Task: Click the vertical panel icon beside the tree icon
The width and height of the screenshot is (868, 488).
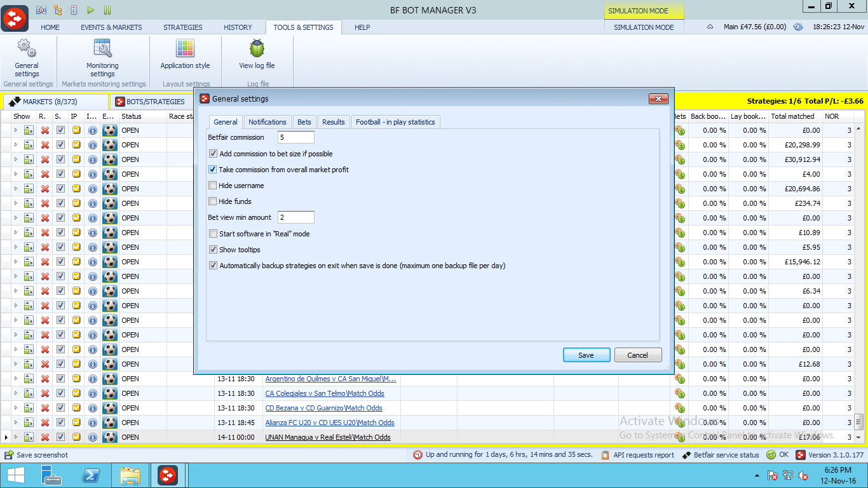Action: pyautogui.click(x=74, y=10)
